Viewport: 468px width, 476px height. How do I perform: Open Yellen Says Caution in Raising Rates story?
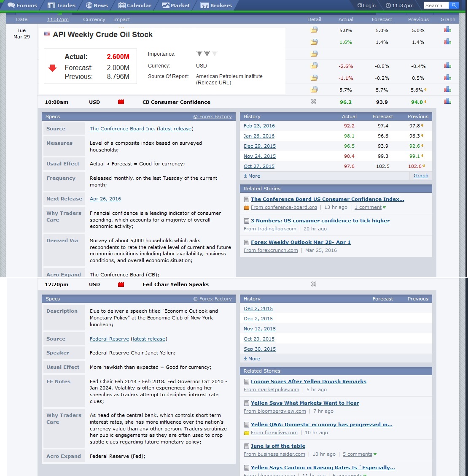(x=323, y=468)
